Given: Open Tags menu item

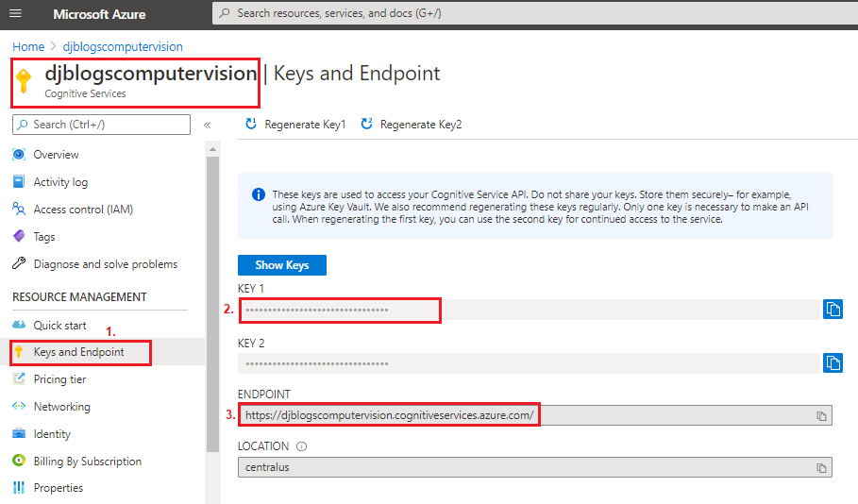Looking at the screenshot, I should tap(44, 237).
